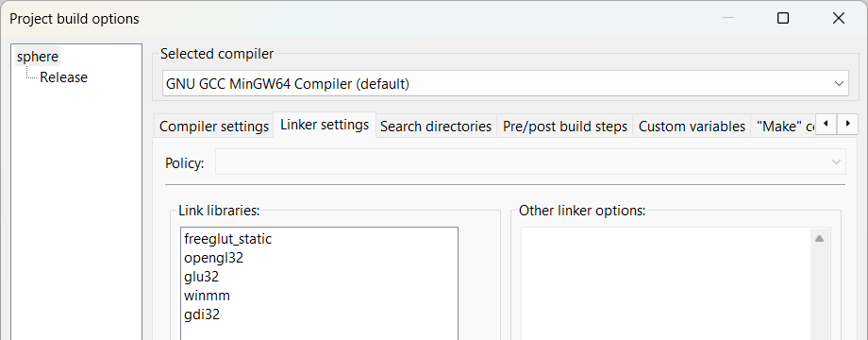Close the Project build options dialog
868x340 pixels.
838,18
